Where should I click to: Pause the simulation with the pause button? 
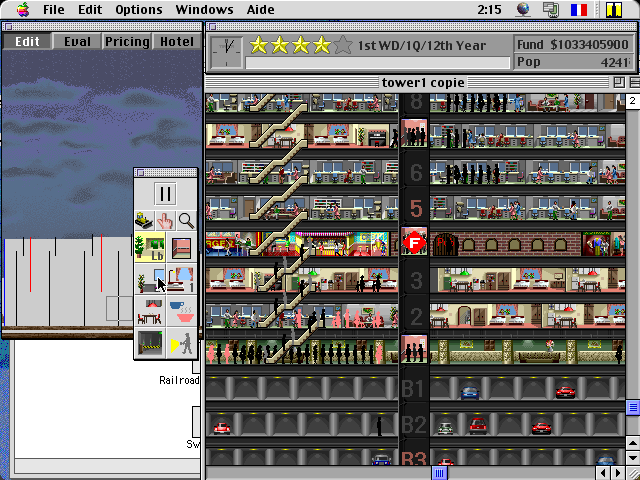pos(165,194)
